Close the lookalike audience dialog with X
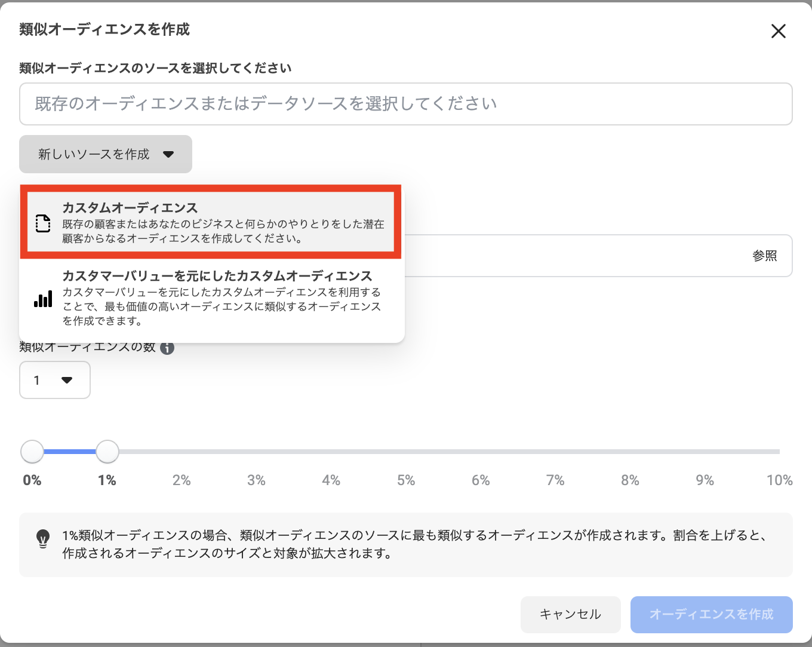The image size is (812, 647). pos(778,31)
